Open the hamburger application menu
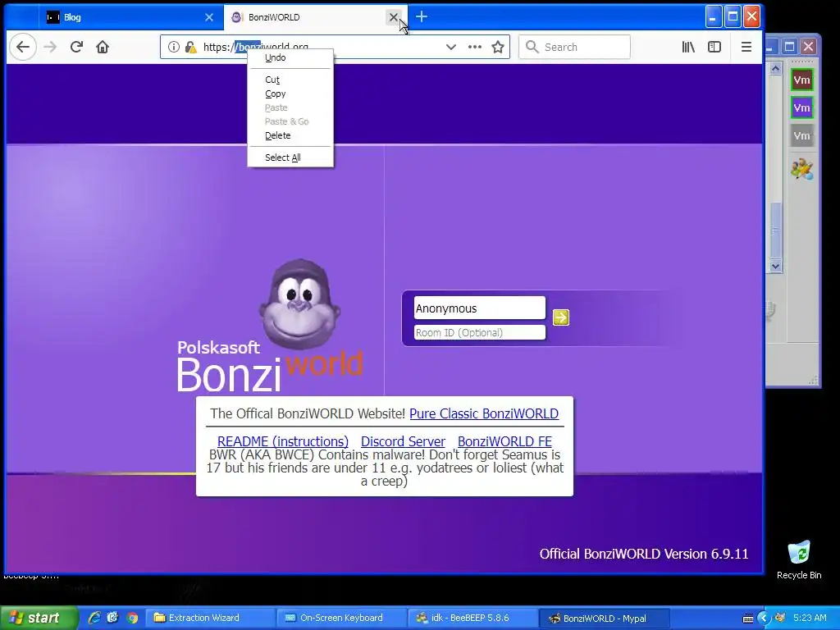The height and width of the screenshot is (630, 840). click(x=746, y=47)
